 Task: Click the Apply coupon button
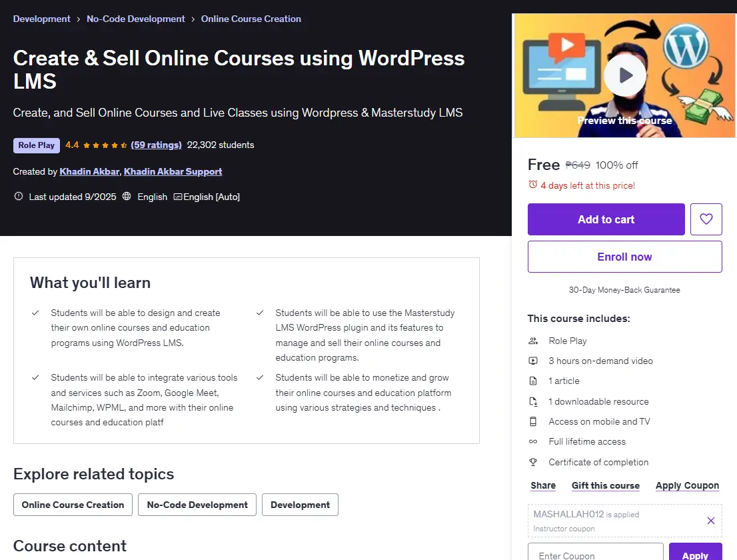[x=695, y=551]
